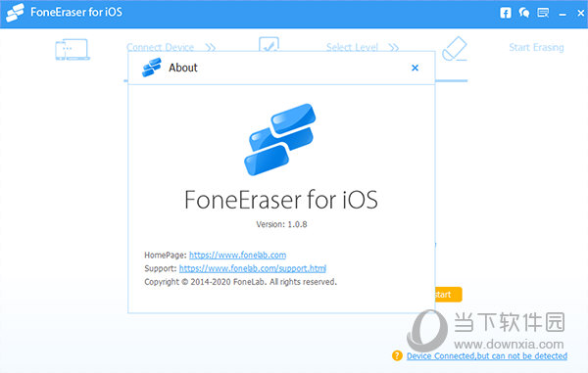Viewport: 588px width, 373px height.
Task: Click 'Device Connected,but can not be detected' link
Action: (487, 355)
